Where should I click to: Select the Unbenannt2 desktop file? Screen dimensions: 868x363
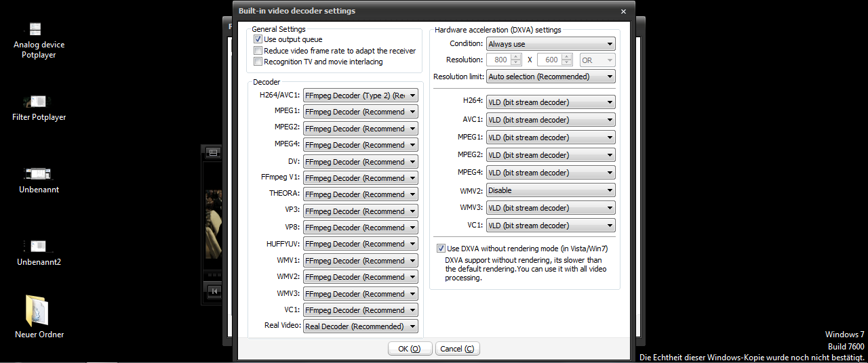(x=39, y=246)
